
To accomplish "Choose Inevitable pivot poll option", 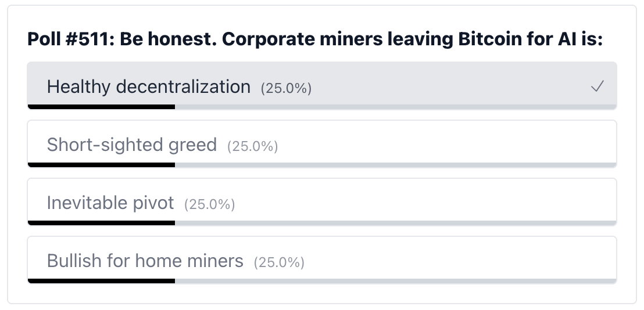I will [110, 203].
